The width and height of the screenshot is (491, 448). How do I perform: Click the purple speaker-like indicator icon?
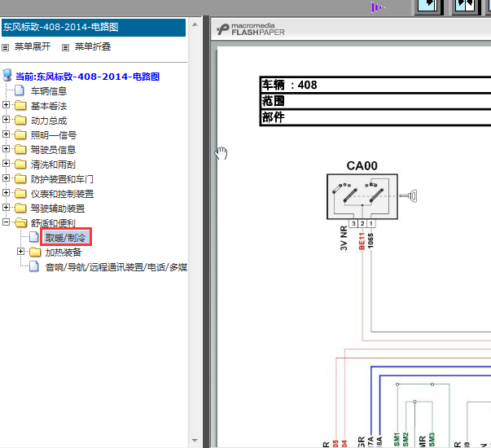click(x=377, y=7)
